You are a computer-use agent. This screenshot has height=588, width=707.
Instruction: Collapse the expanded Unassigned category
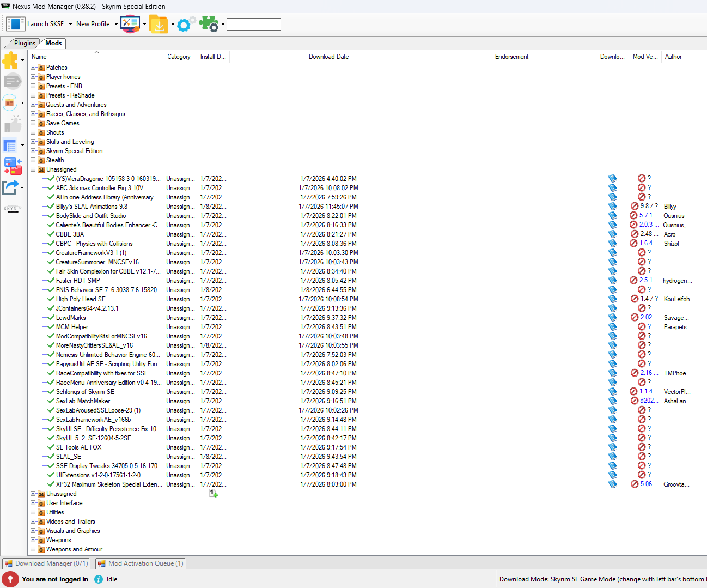[x=33, y=169]
